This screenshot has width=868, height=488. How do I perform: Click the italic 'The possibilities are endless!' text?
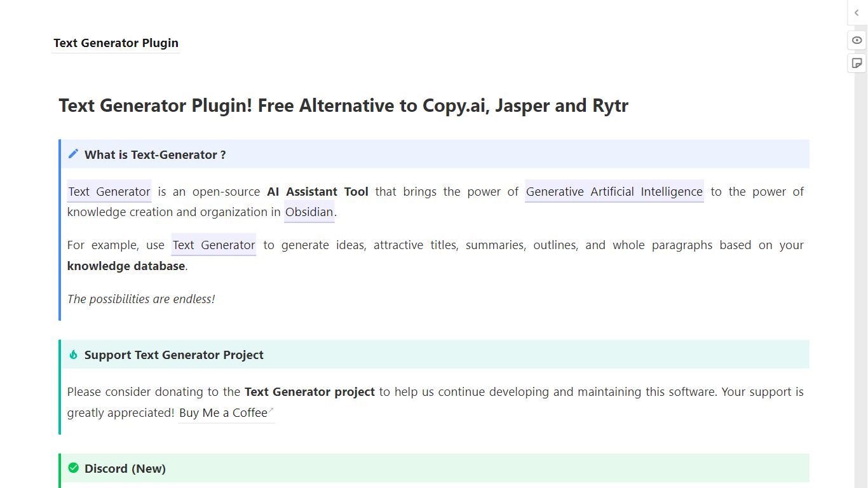pos(141,299)
